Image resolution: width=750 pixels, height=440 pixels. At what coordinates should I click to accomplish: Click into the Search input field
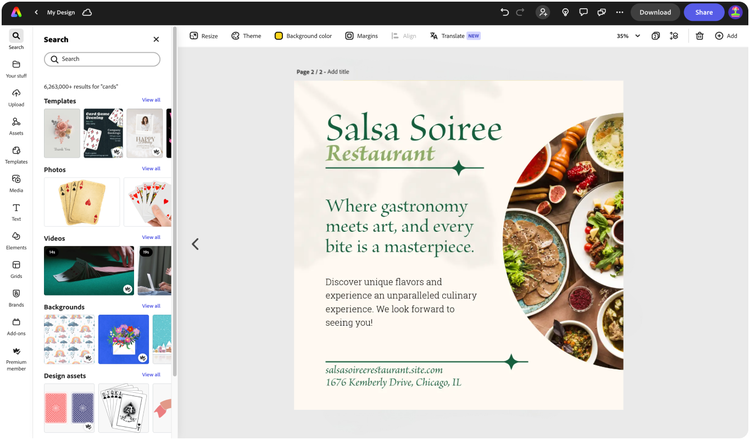click(x=102, y=59)
